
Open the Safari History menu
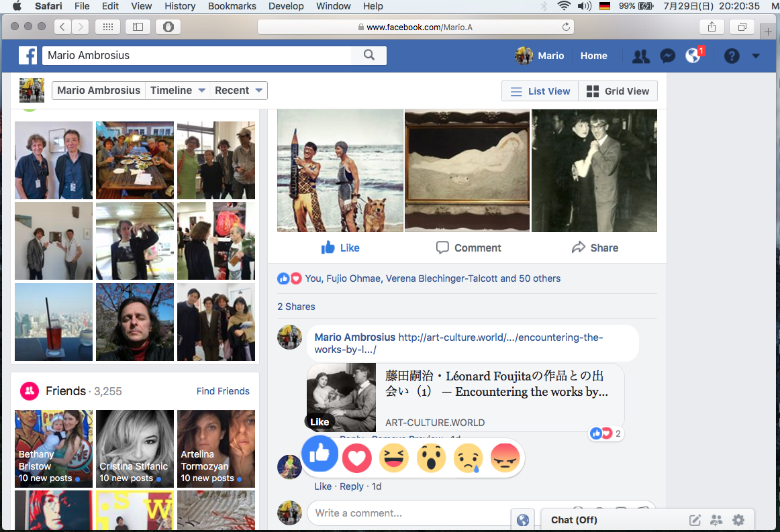180,6
